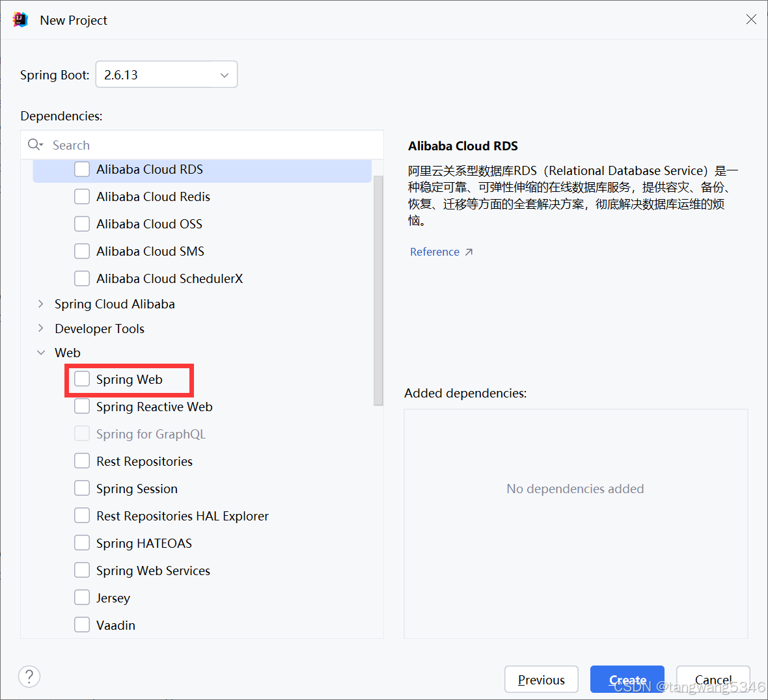This screenshot has width=768, height=700.
Task: Select the Web category label
Action: [x=68, y=353]
